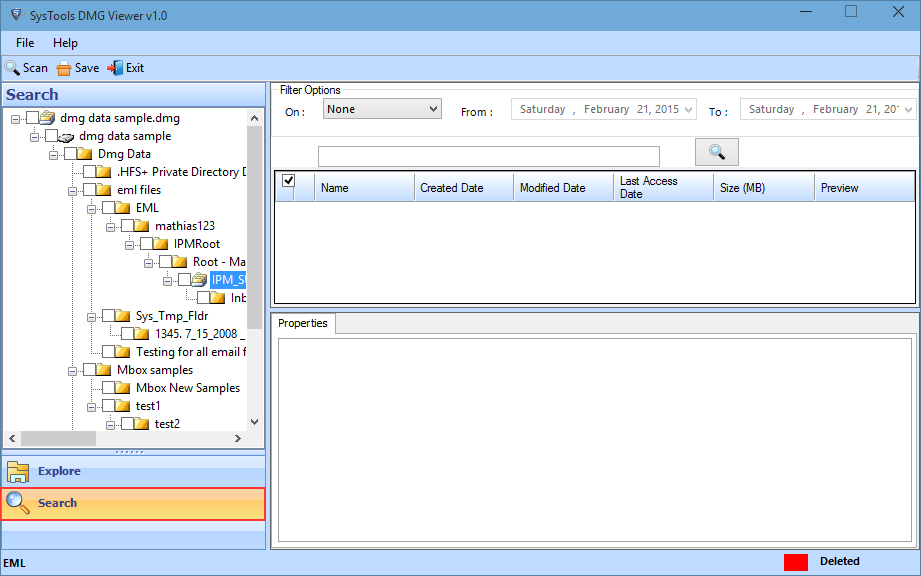
Task: Open the To date picker dropdown
Action: tap(908, 110)
